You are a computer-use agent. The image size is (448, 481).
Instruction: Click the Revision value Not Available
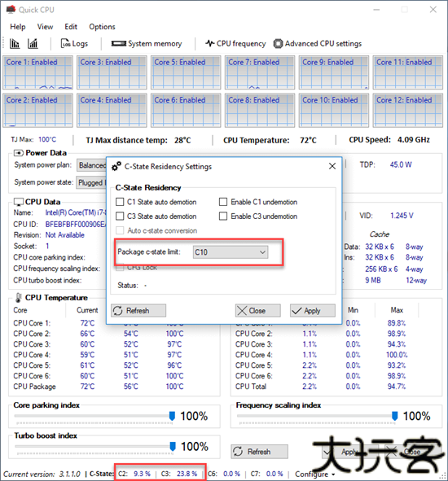pyautogui.click(x=65, y=235)
